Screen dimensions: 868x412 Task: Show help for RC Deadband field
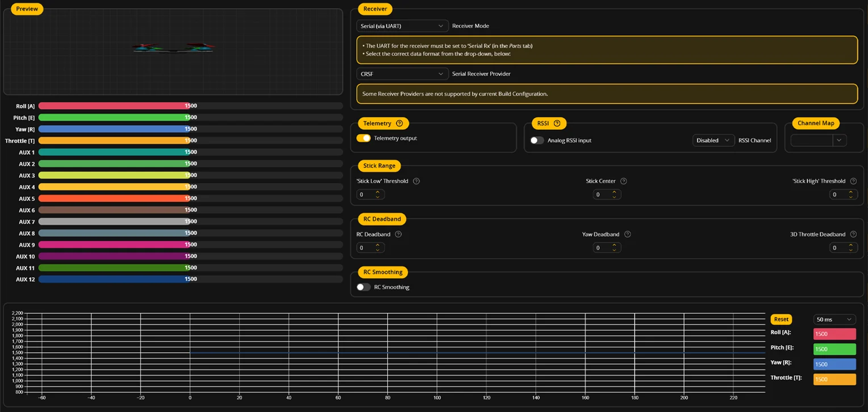pos(398,234)
